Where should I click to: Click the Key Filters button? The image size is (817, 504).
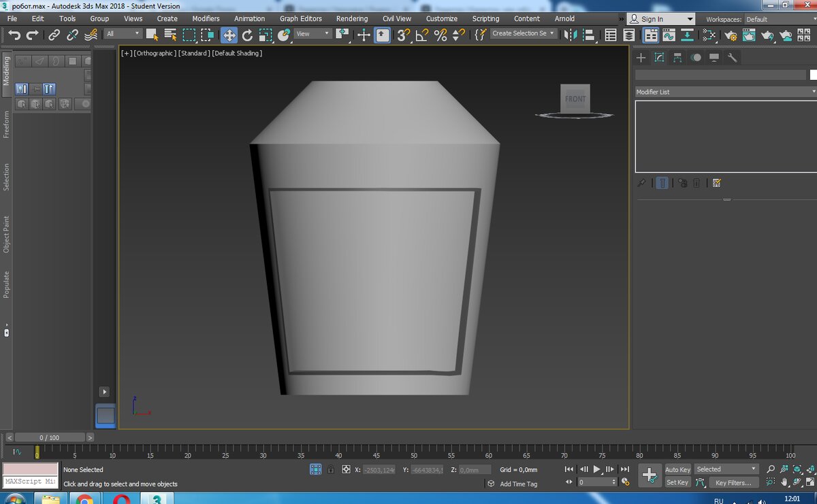pyautogui.click(x=733, y=483)
